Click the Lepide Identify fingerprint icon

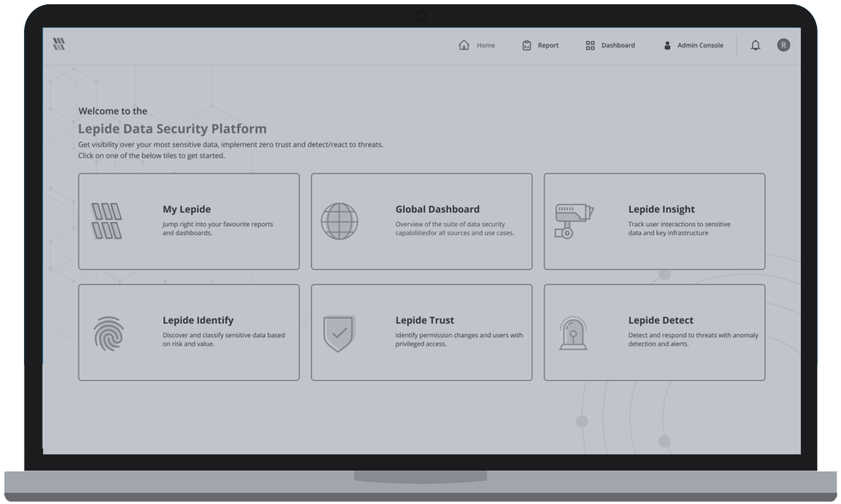point(109,333)
